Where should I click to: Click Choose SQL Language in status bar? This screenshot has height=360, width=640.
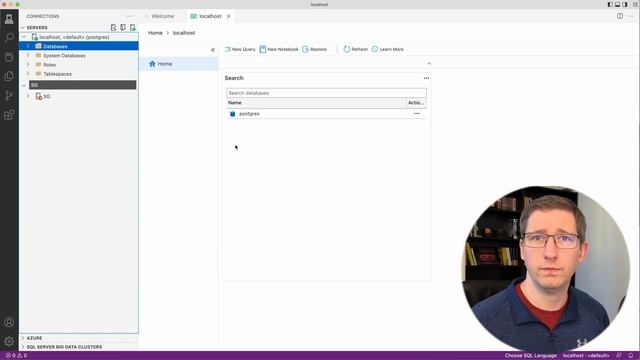531,356
